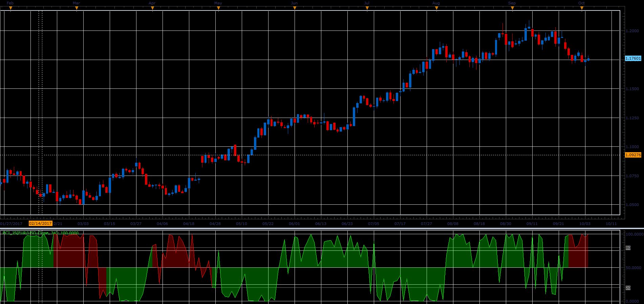Click the 08/18 date axis label
The image size is (644, 304).
pos(479,224)
